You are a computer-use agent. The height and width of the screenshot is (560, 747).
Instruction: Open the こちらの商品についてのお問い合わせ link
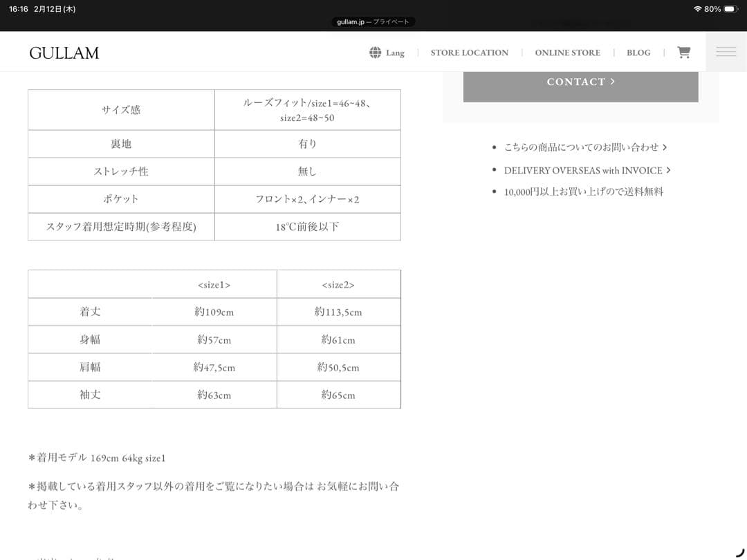(x=581, y=147)
